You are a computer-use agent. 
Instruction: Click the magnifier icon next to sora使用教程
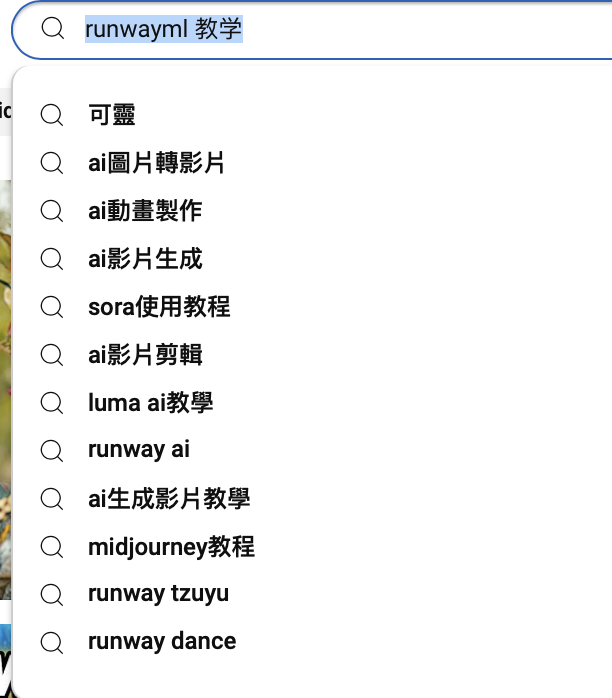pos(52,307)
